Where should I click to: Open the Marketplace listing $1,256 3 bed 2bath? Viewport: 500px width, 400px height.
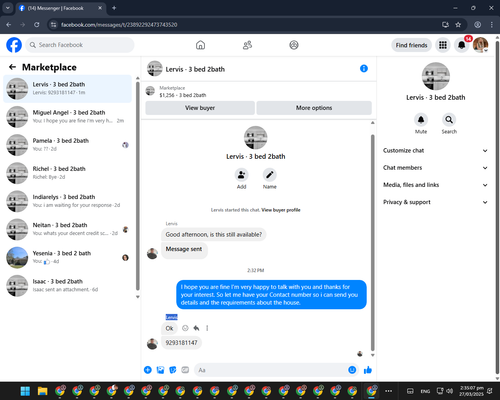pos(182,91)
